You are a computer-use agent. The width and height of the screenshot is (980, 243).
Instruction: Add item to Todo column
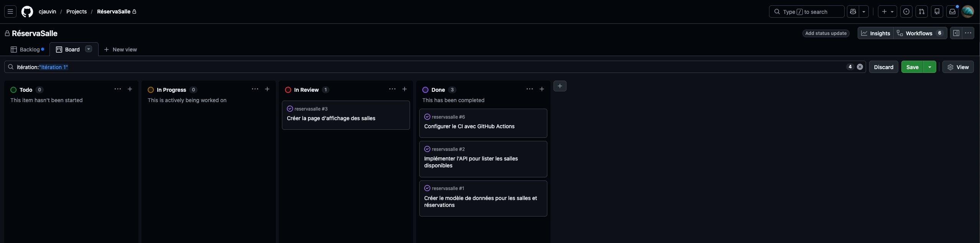(x=130, y=89)
